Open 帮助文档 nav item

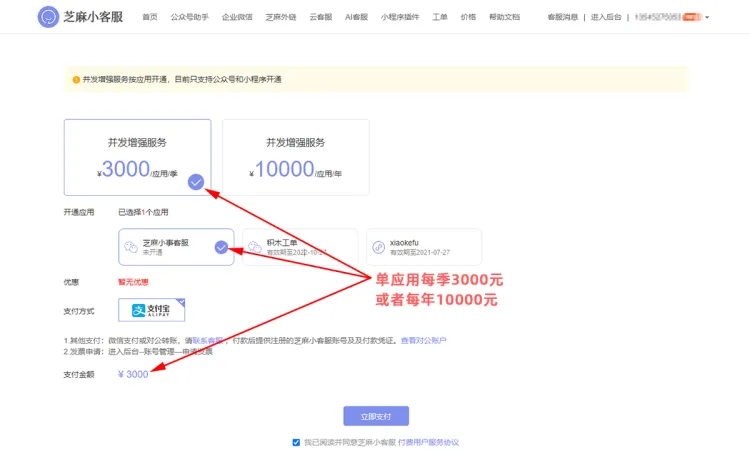(x=504, y=17)
